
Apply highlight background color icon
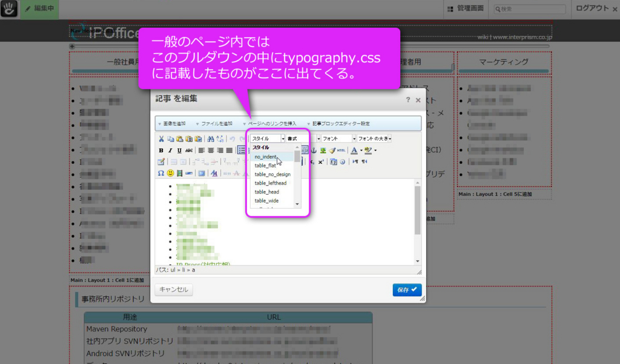point(368,151)
